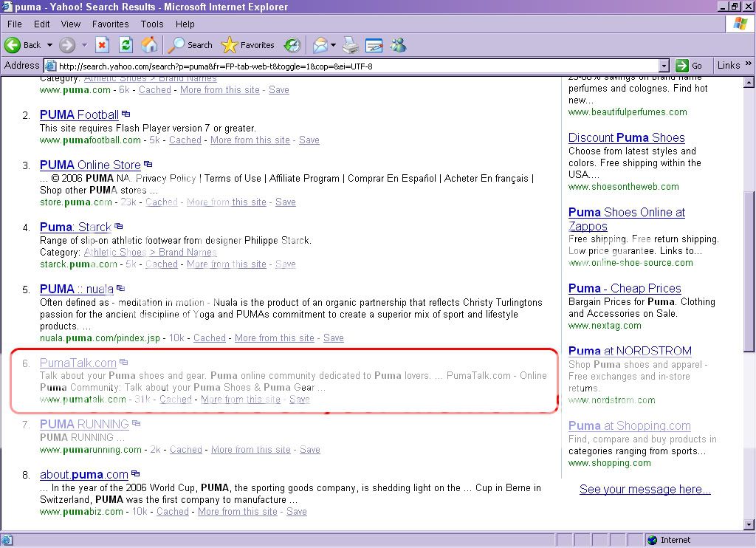Open the PUMA Online Store result
756x548 pixels.
point(90,165)
